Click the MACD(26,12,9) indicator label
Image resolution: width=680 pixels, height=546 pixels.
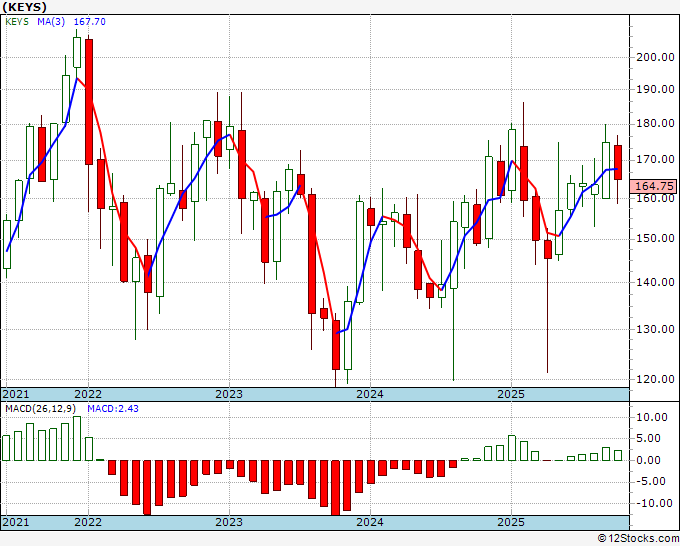click(x=41, y=409)
